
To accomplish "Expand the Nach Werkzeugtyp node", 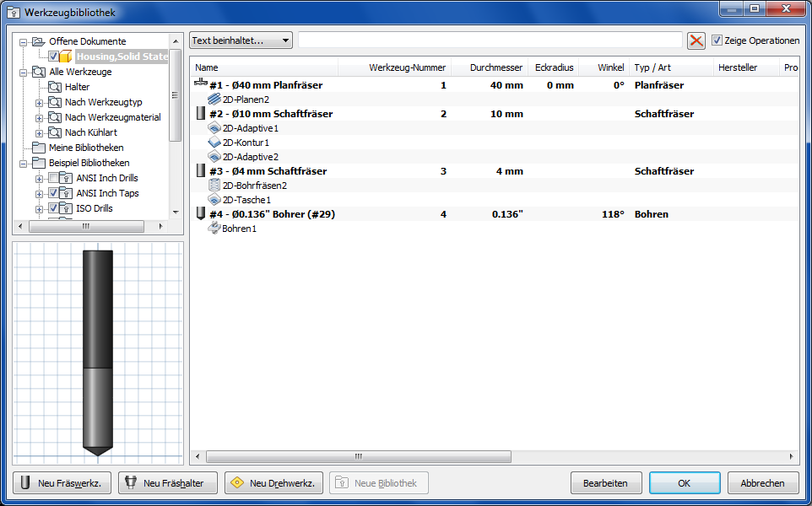I will (x=40, y=103).
